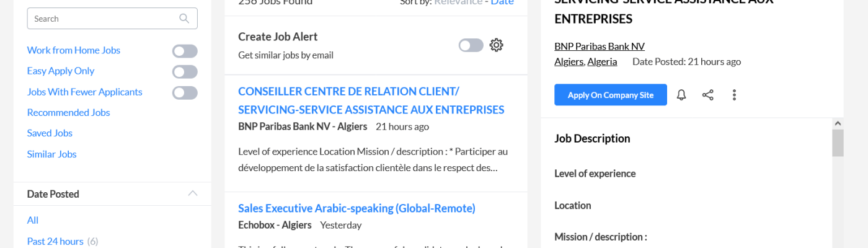Enable Easy Apply Only switch
868x248 pixels.
tap(185, 71)
